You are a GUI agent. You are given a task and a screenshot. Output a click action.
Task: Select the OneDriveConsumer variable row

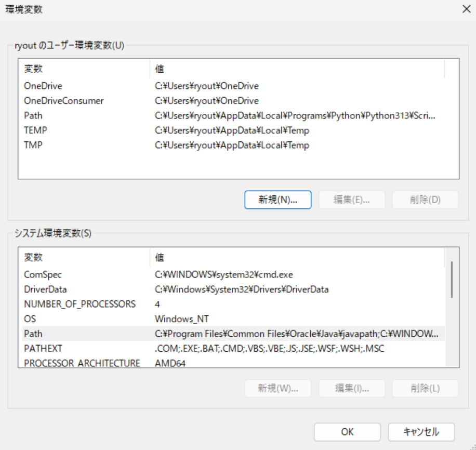point(63,101)
